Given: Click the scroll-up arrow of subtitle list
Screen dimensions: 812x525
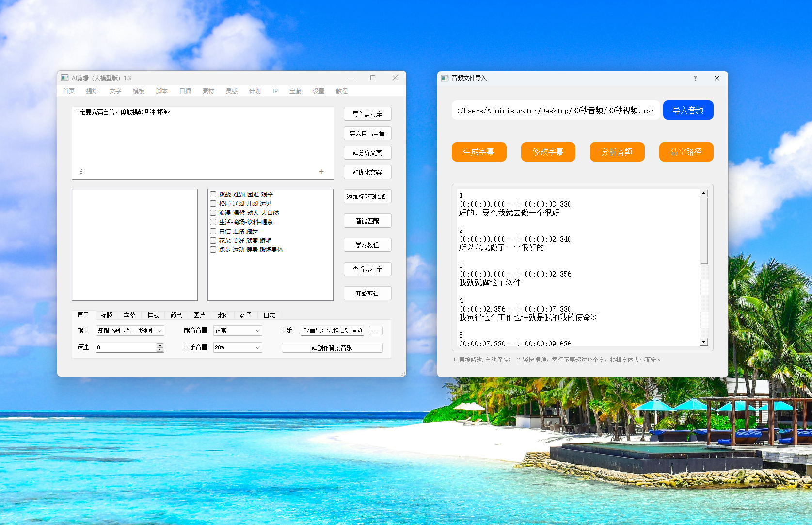Looking at the screenshot, I should click(x=703, y=194).
